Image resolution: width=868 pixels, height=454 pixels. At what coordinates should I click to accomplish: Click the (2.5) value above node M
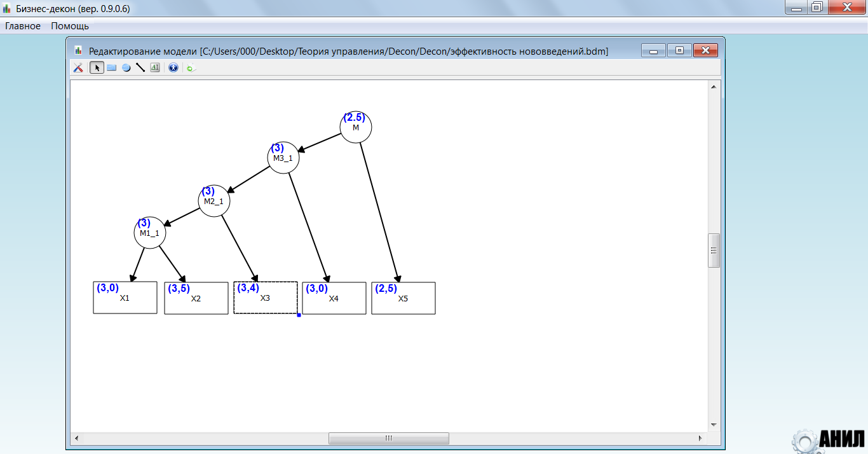(354, 118)
